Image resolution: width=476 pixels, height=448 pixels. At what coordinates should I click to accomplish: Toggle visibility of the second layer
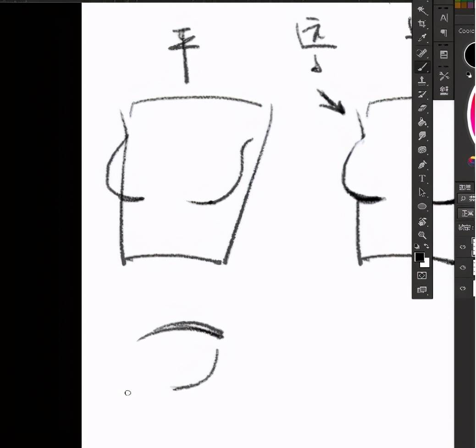(463, 268)
